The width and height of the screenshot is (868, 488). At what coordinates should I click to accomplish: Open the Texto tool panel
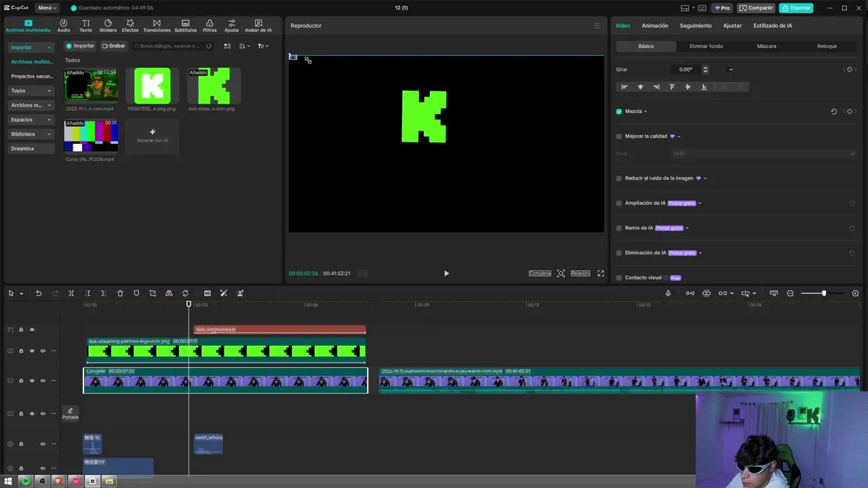pyautogui.click(x=85, y=26)
